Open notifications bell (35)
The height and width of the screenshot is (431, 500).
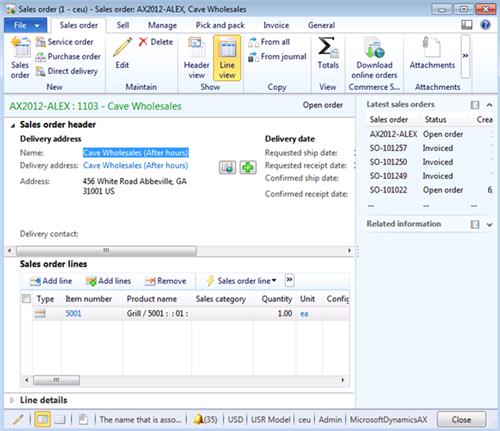(205, 419)
